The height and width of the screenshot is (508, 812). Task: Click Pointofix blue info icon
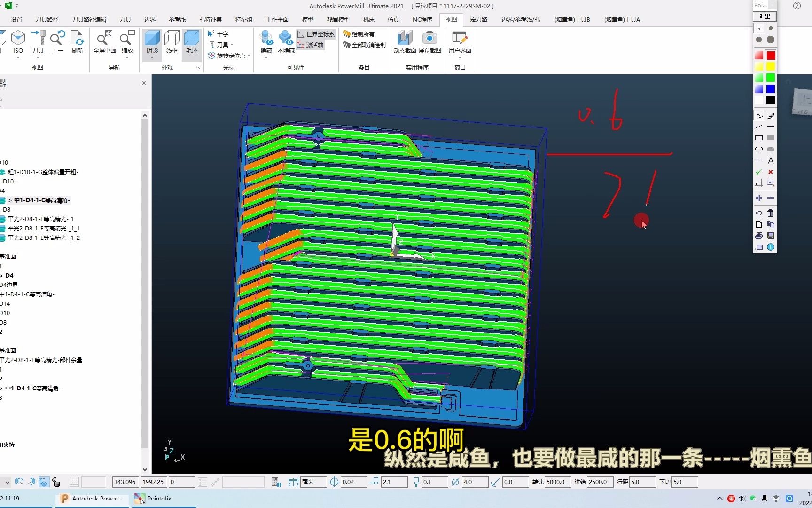[x=771, y=247]
